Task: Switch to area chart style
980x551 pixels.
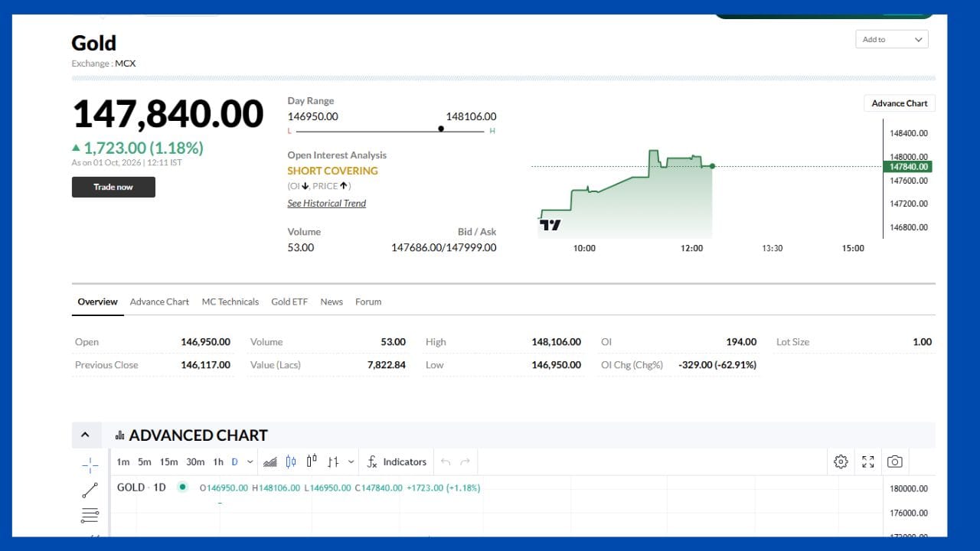Action: pyautogui.click(x=269, y=461)
